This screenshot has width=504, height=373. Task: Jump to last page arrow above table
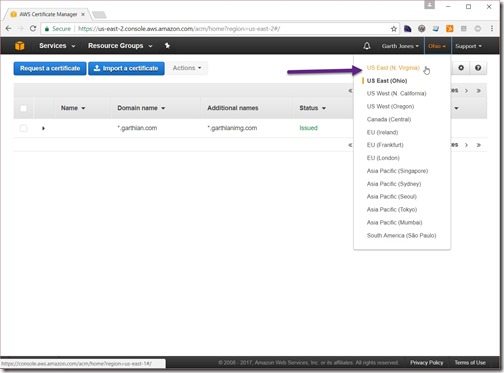point(479,91)
